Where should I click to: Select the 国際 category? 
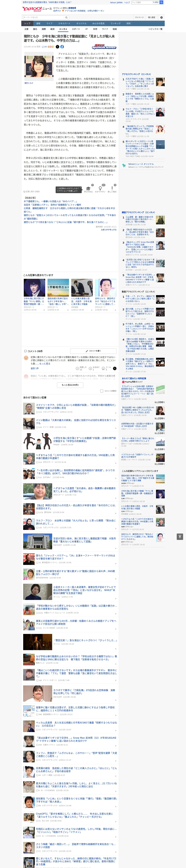click(x=44, y=29)
